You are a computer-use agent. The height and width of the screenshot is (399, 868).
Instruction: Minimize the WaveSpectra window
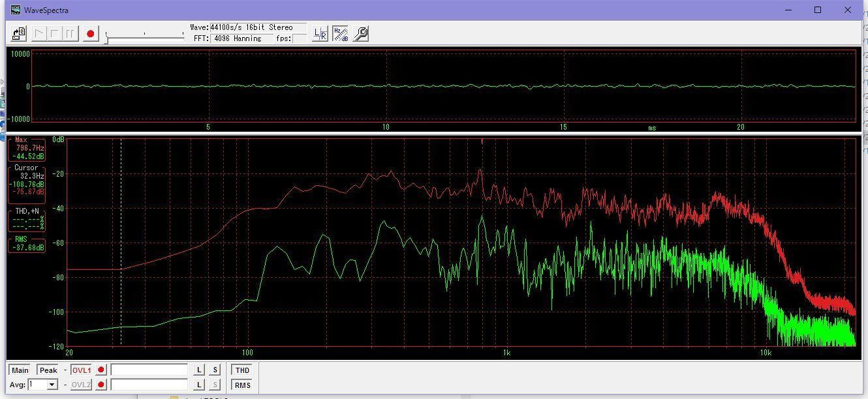coord(788,10)
